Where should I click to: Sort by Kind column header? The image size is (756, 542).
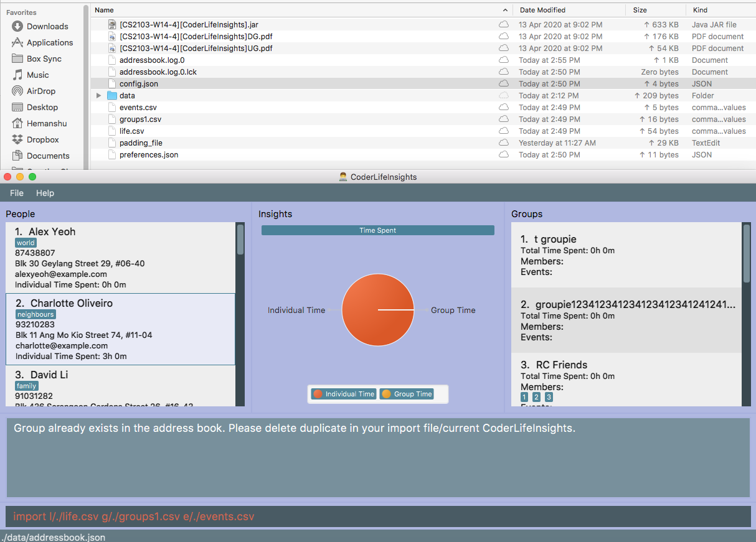tap(721, 10)
